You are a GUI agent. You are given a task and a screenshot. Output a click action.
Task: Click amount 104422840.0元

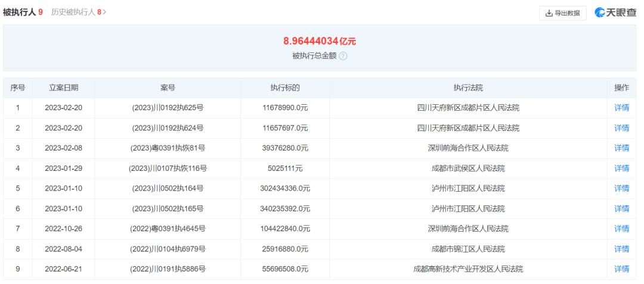(x=285, y=229)
